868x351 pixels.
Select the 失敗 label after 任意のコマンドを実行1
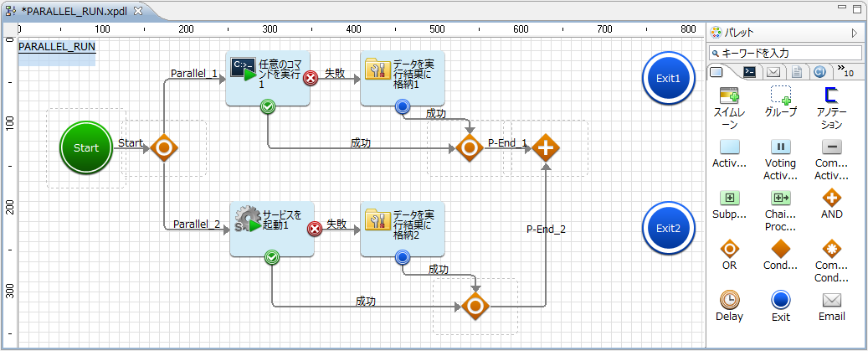(334, 73)
